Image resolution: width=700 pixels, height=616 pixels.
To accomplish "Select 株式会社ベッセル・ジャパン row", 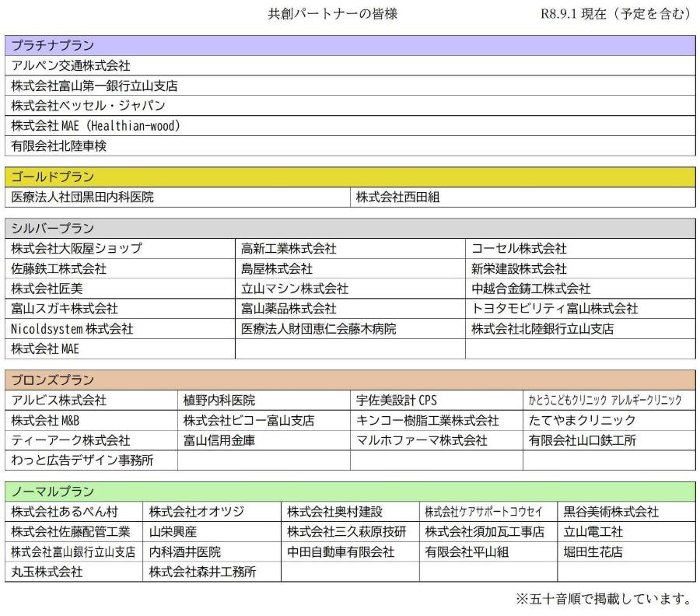I will tap(350, 106).
